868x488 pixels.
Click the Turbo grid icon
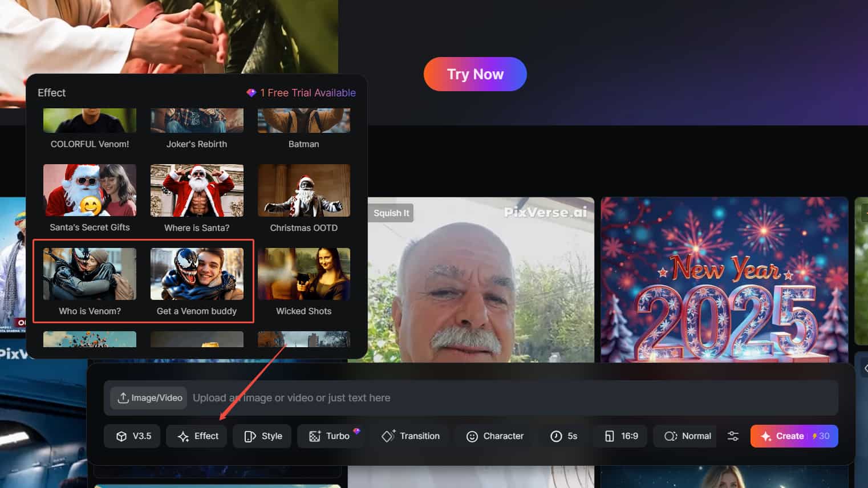pos(315,436)
